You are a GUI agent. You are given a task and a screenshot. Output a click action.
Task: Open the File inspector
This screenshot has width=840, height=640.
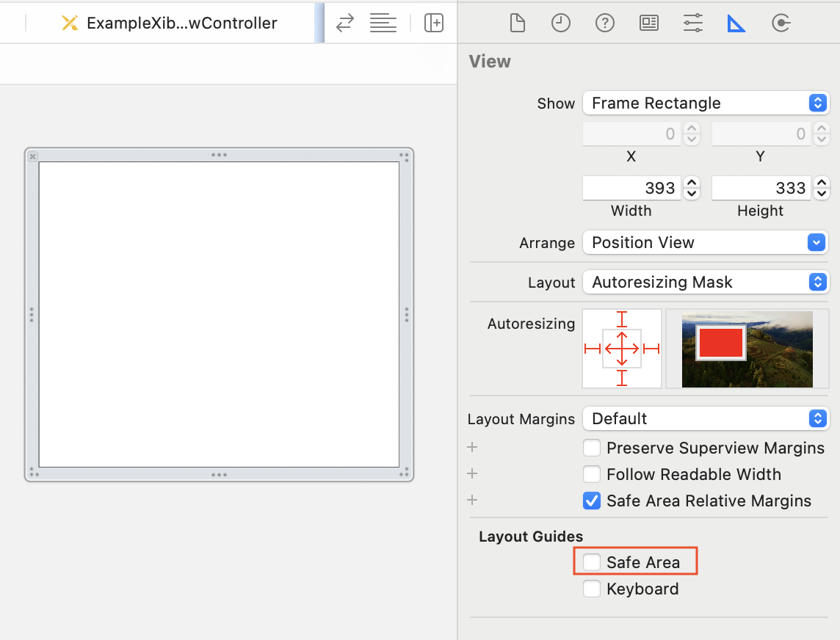[518, 23]
